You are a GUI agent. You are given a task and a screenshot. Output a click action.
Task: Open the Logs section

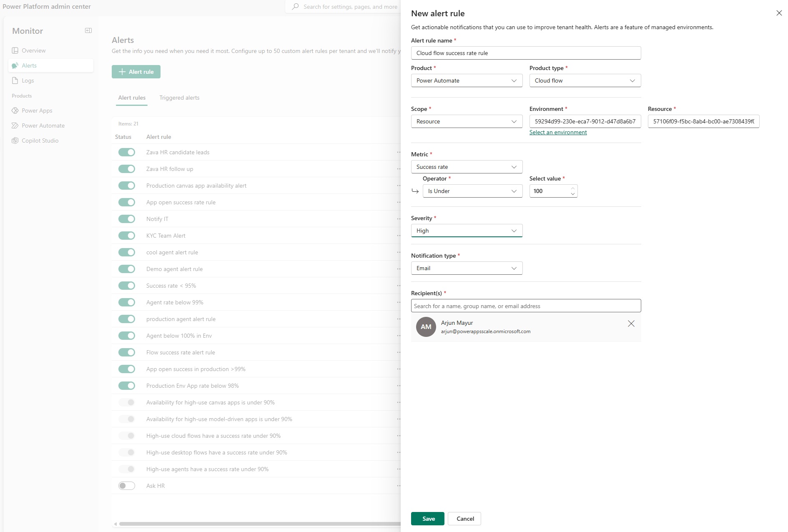tap(28, 80)
